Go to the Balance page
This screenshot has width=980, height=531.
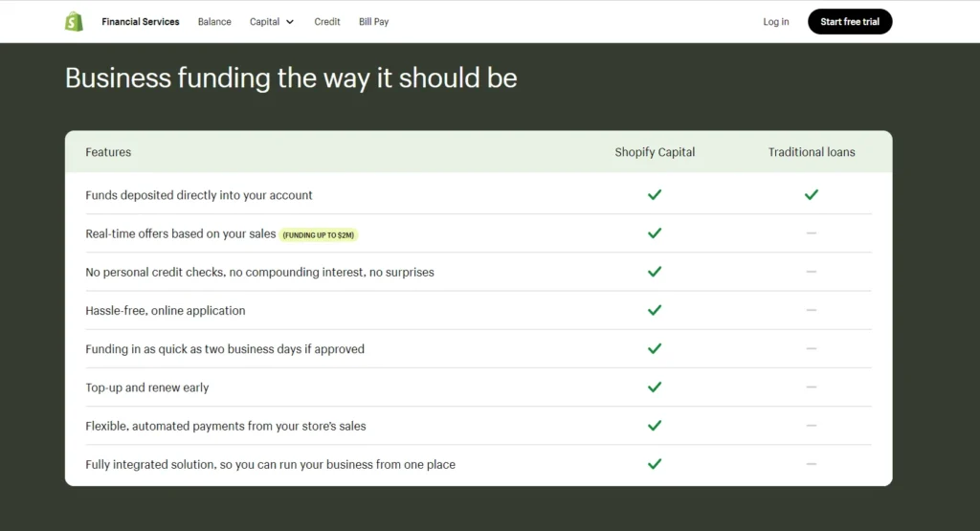214,22
